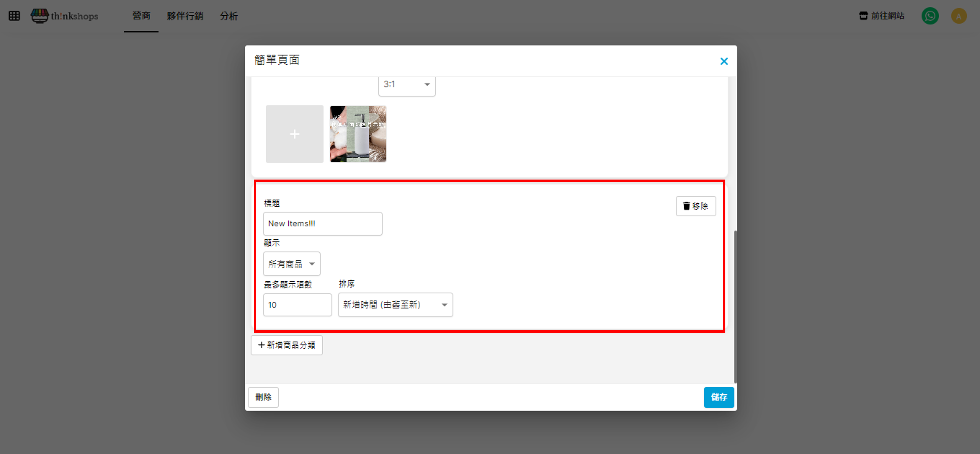
Task: Click the 刪除 button
Action: (263, 397)
